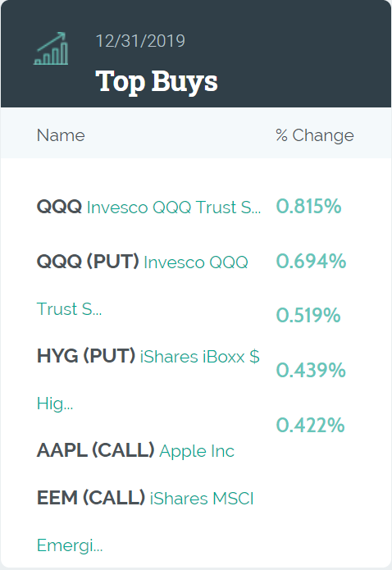
Task: Open the HYG (PUT) ticker
Action: click(x=86, y=355)
